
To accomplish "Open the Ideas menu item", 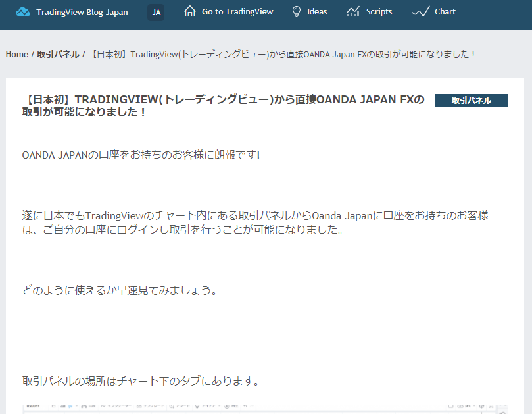I will pos(317,12).
